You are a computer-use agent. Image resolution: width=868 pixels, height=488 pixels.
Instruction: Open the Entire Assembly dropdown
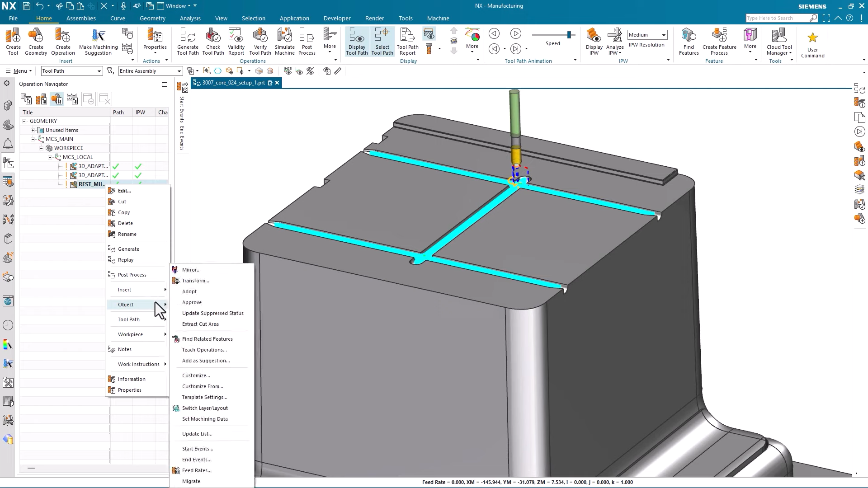coord(179,71)
